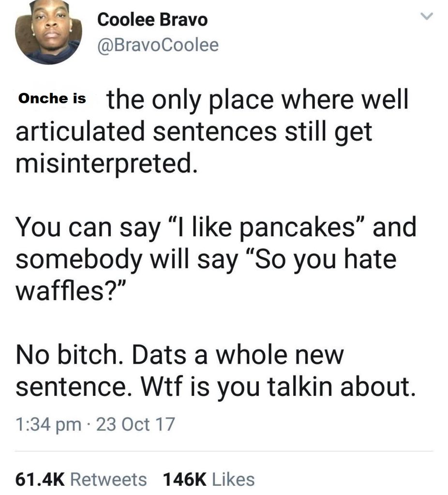View the Retweets list label

(109, 479)
